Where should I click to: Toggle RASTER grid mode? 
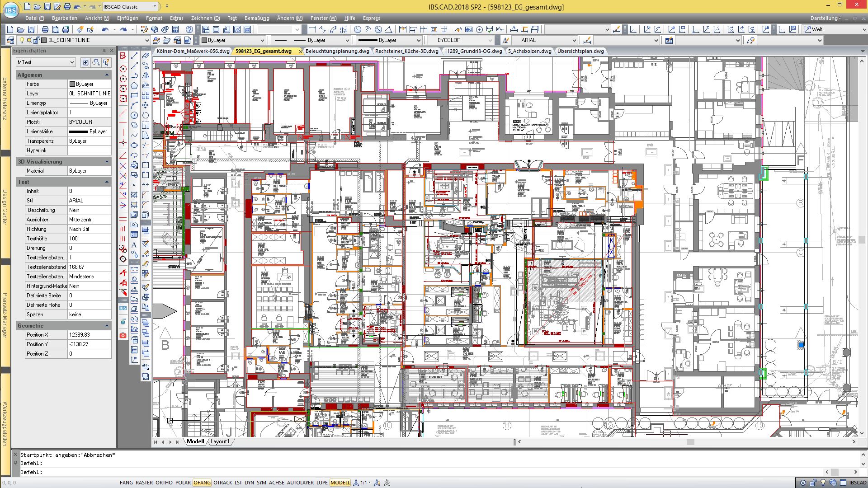click(144, 483)
